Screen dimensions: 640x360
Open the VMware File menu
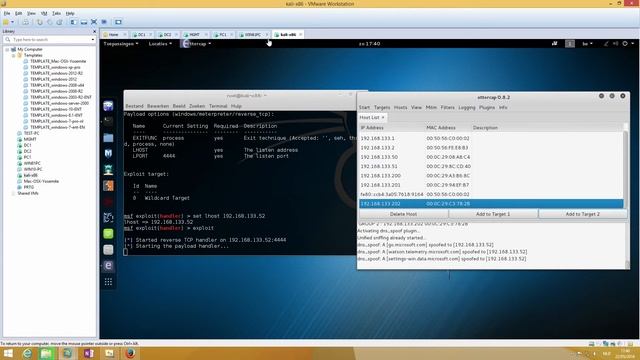pos(7,13)
